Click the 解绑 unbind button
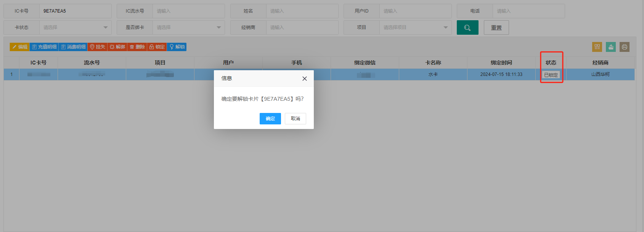The width and height of the screenshot is (644, 232). [x=117, y=47]
